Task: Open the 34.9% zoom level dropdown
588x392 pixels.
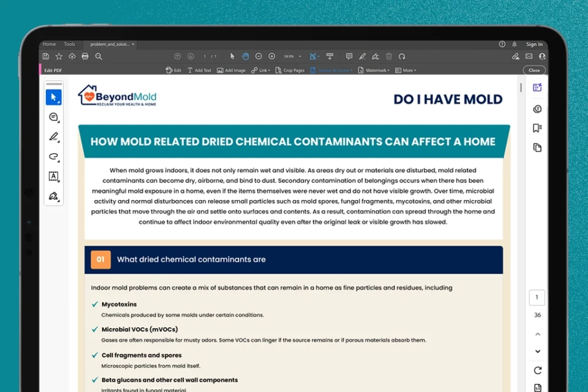Action: click(292, 57)
